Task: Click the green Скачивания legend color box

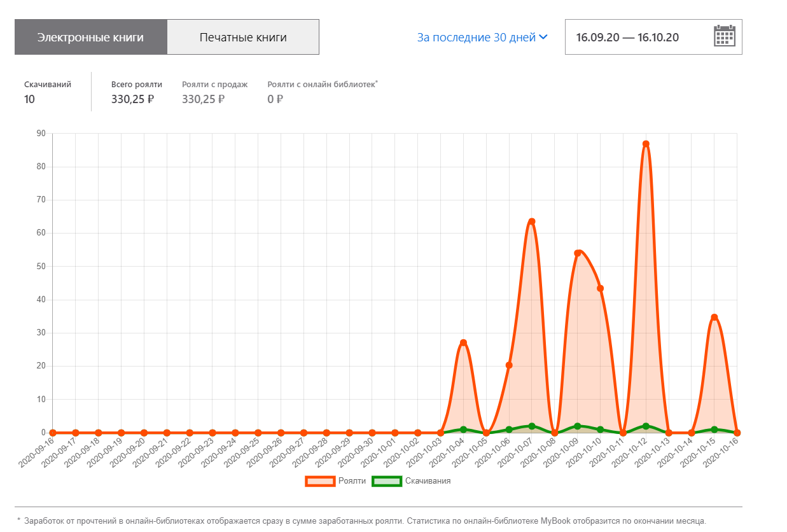Action: [386, 481]
